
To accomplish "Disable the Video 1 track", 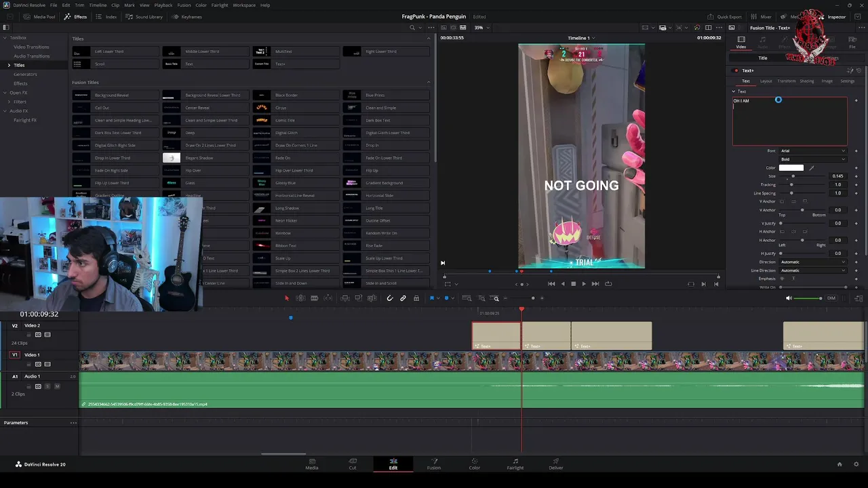I will click(47, 364).
